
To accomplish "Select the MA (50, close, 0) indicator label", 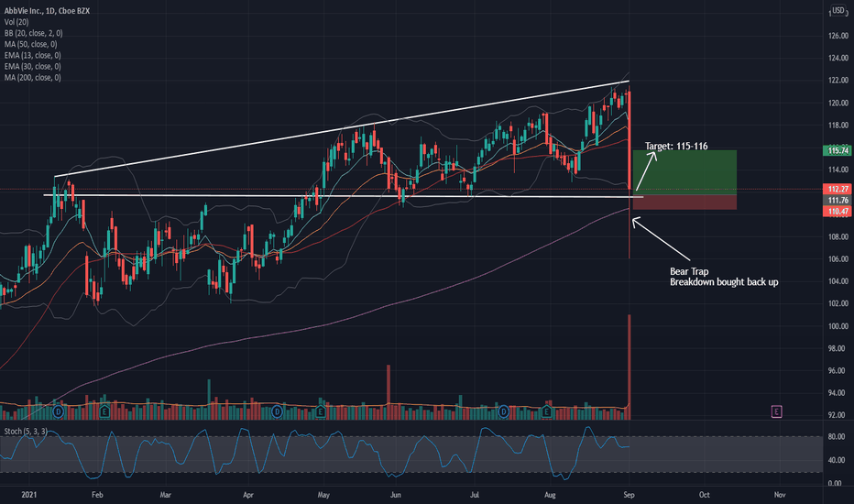I will [30, 44].
